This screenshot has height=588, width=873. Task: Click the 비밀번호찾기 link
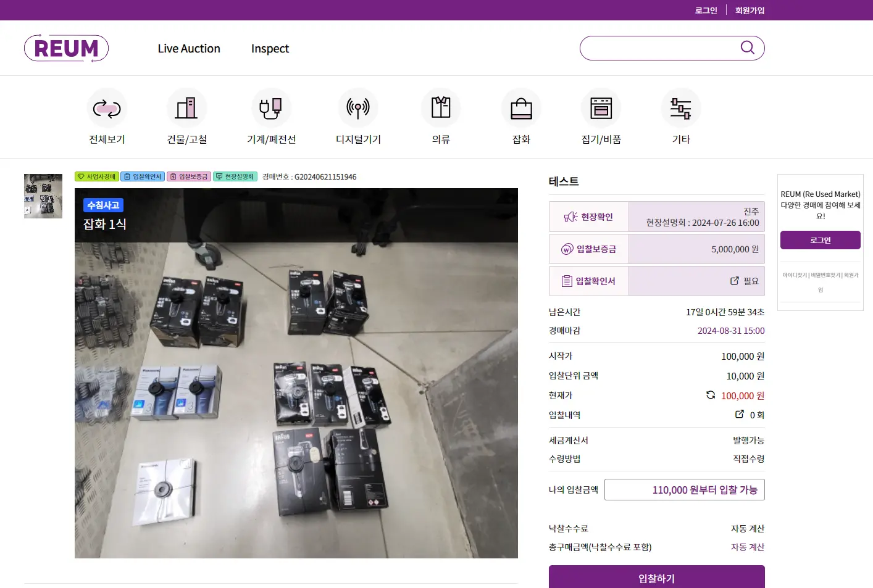[825, 275]
